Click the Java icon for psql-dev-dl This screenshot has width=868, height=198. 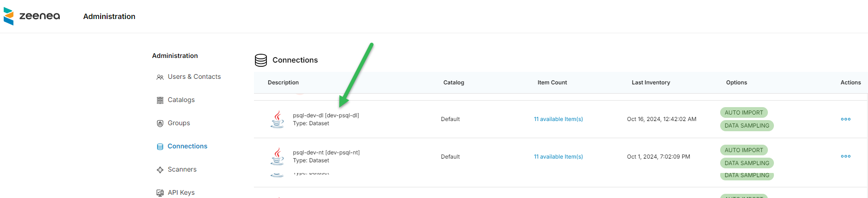tap(277, 119)
